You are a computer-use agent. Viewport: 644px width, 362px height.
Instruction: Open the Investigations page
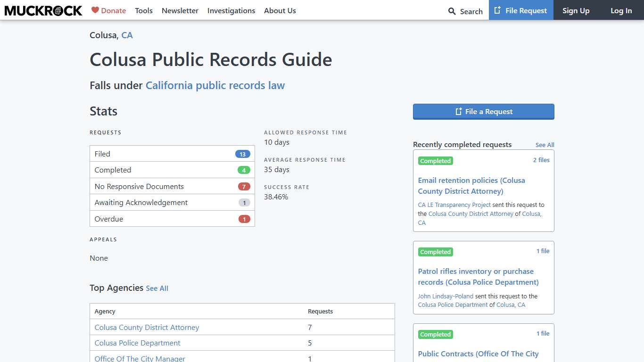(x=231, y=10)
